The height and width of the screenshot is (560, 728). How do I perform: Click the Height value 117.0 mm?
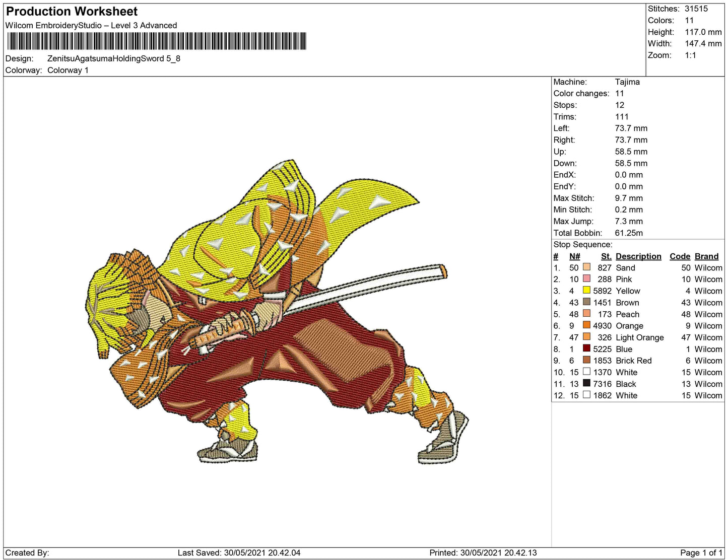[703, 32]
